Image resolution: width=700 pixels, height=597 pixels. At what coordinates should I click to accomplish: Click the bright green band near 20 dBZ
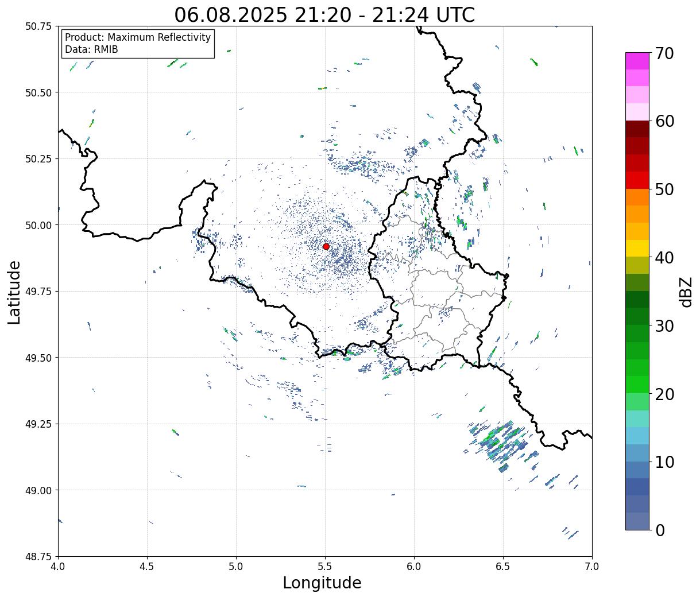[x=637, y=385]
